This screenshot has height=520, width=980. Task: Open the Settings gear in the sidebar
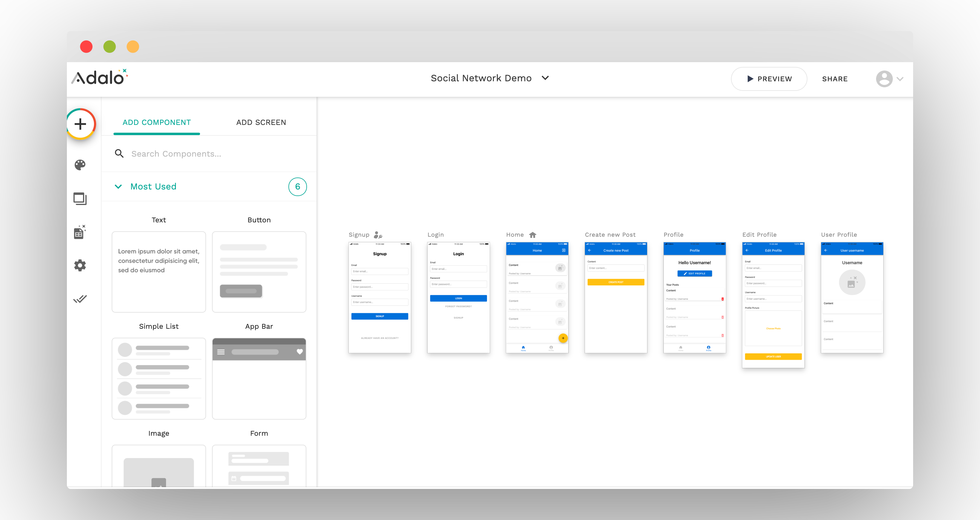pos(80,265)
